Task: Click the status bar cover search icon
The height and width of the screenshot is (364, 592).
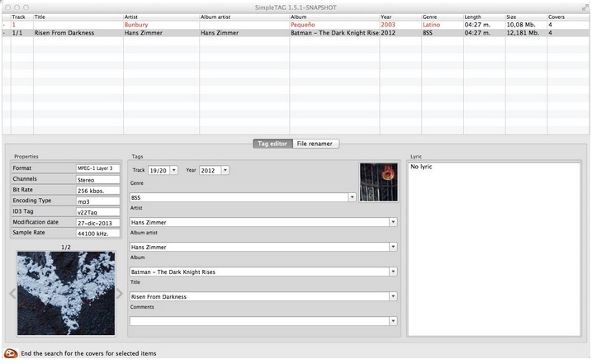Action: [x=11, y=353]
